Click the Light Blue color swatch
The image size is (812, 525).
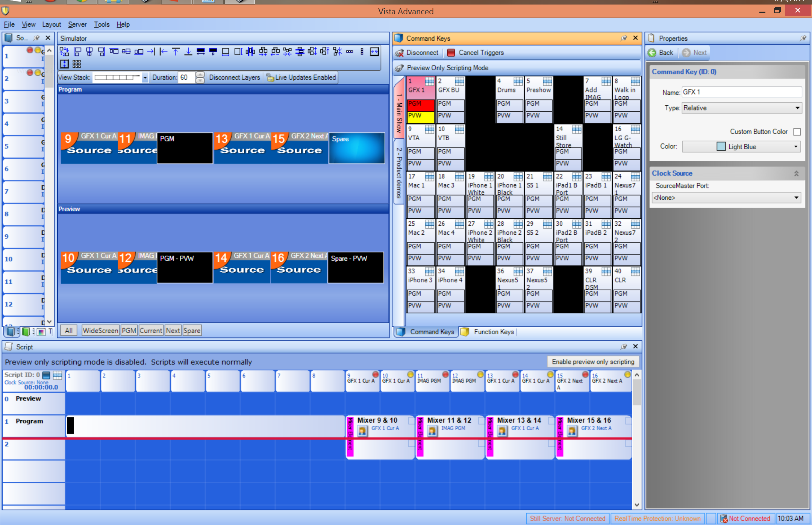721,147
